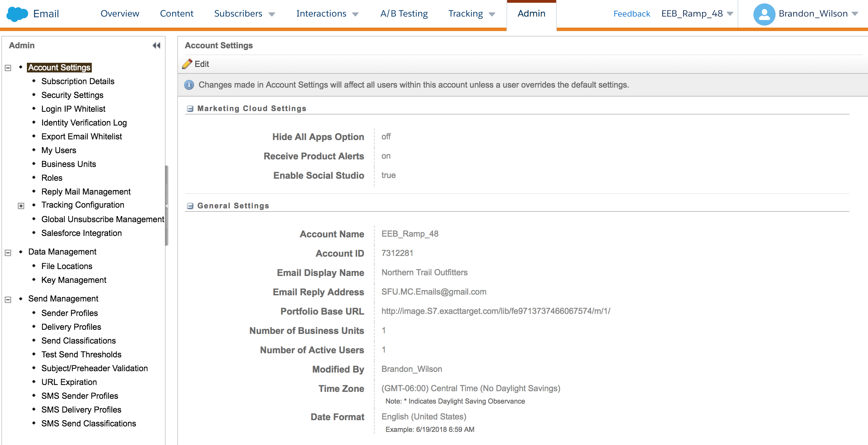868x445 pixels.
Task: Collapse the General Settings section
Action: (x=190, y=206)
